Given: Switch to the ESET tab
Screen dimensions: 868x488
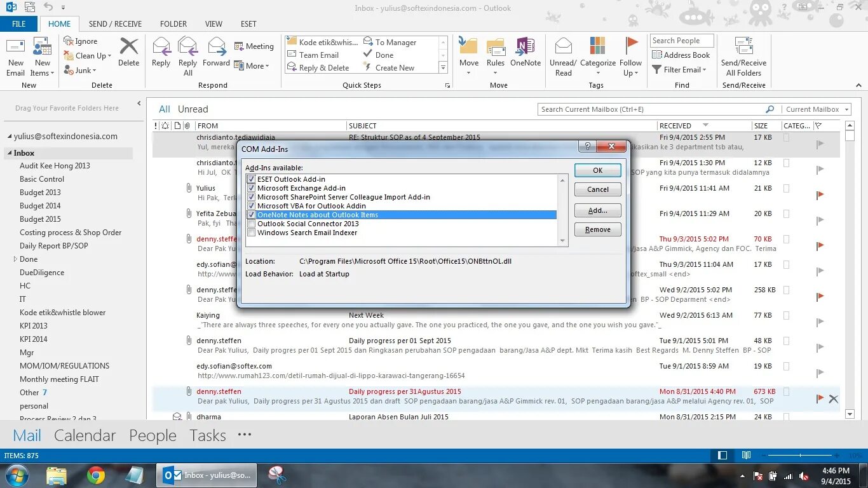Looking at the screenshot, I should pos(248,24).
